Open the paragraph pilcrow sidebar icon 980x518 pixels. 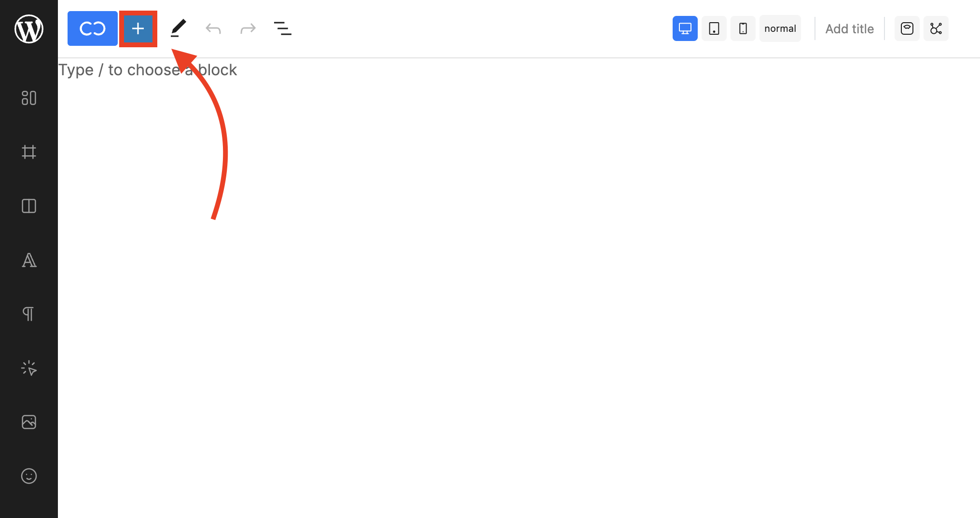click(29, 314)
